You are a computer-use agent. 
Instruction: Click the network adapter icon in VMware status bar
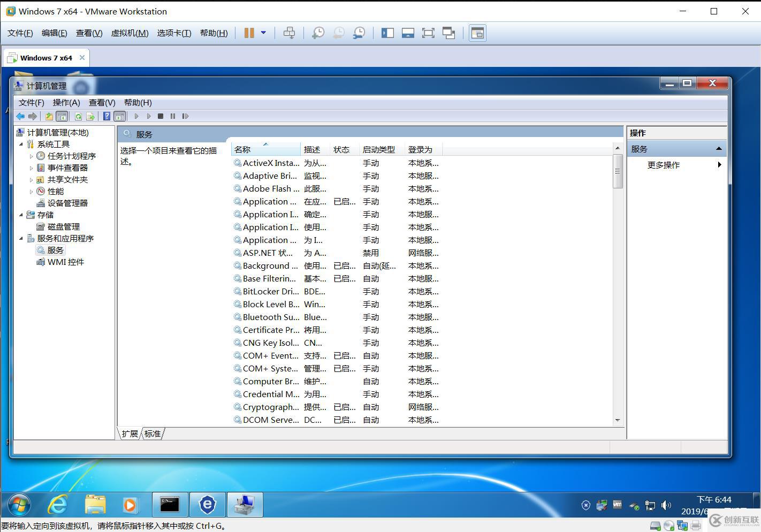click(x=682, y=526)
